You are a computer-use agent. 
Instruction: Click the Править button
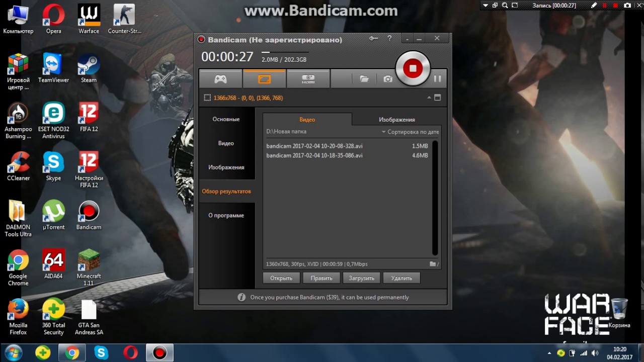(x=321, y=278)
